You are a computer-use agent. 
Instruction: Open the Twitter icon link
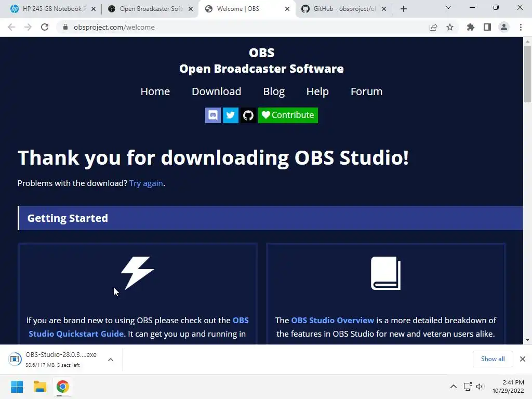(x=230, y=115)
